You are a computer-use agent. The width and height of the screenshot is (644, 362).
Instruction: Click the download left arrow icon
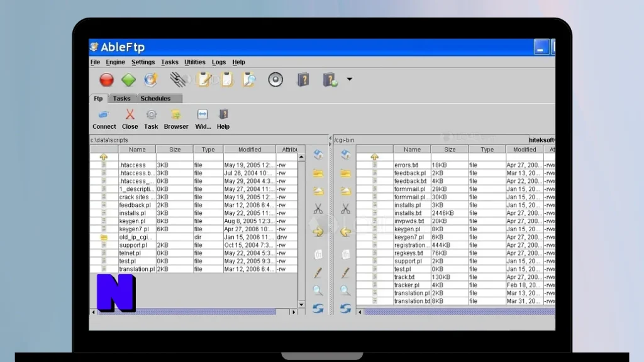345,232
